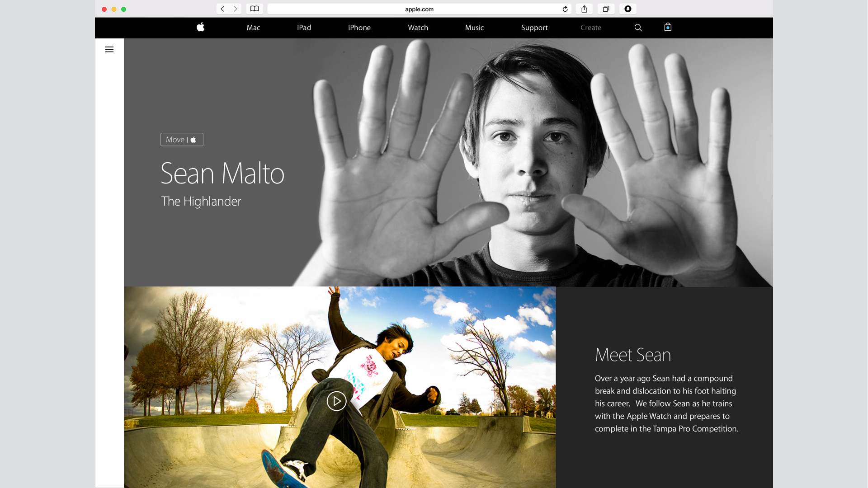The image size is (868, 488).
Task: Open the hamburger sidebar menu
Action: tap(109, 49)
